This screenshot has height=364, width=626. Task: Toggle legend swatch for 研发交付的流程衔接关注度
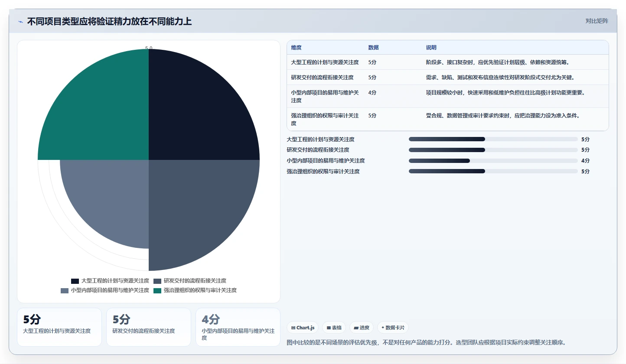click(157, 281)
